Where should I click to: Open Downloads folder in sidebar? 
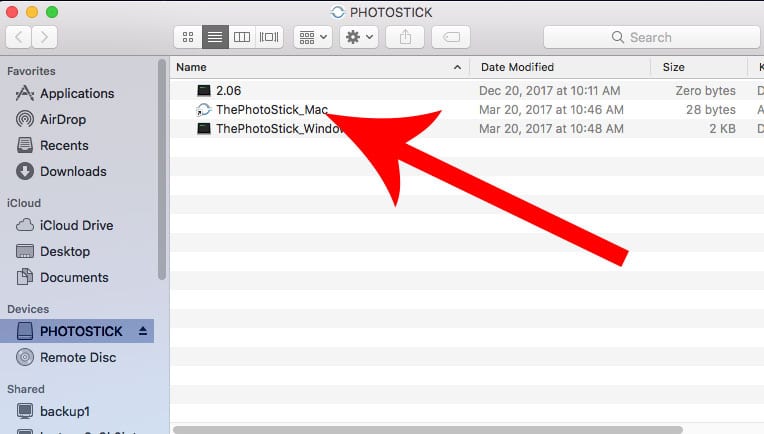coord(72,171)
